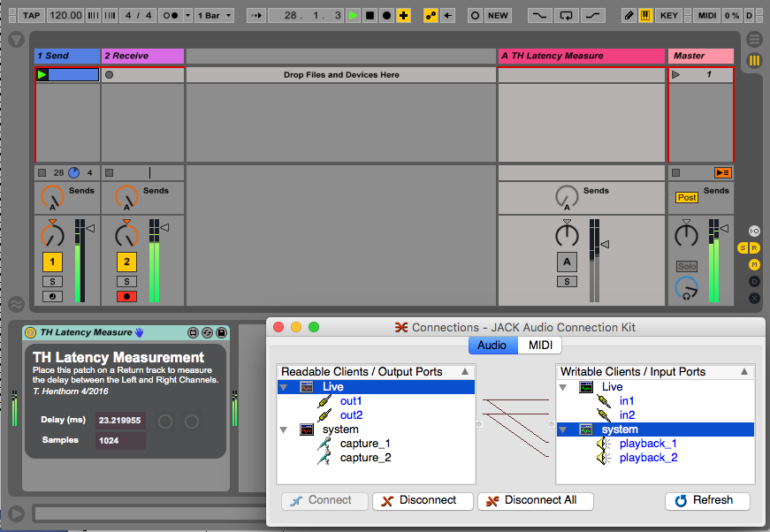The image size is (770, 532).
Task: Launch scene 1 on the Master track
Action: (676, 74)
